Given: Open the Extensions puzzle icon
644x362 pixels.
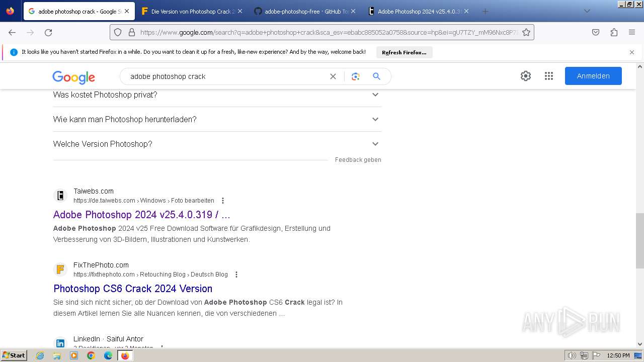Looking at the screenshot, I should (x=614, y=32).
